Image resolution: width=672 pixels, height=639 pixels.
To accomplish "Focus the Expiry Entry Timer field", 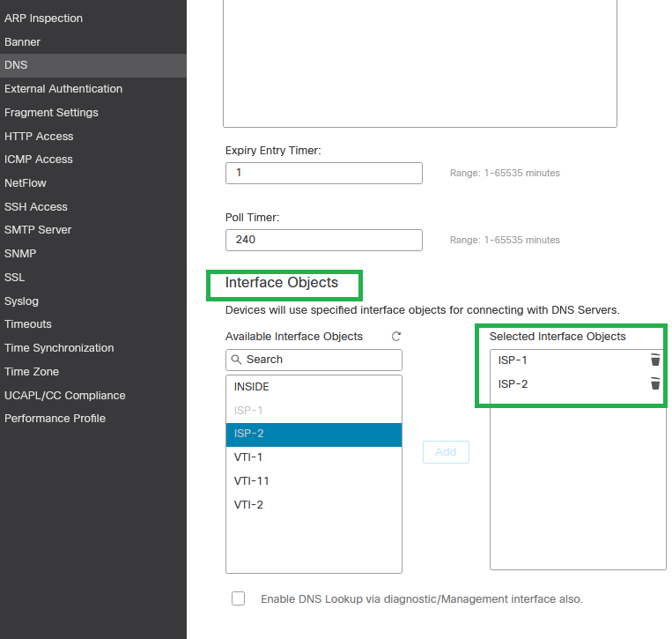I will click(323, 173).
